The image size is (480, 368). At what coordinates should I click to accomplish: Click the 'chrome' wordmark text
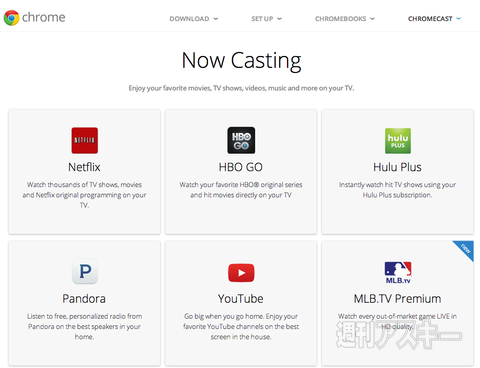click(x=44, y=17)
